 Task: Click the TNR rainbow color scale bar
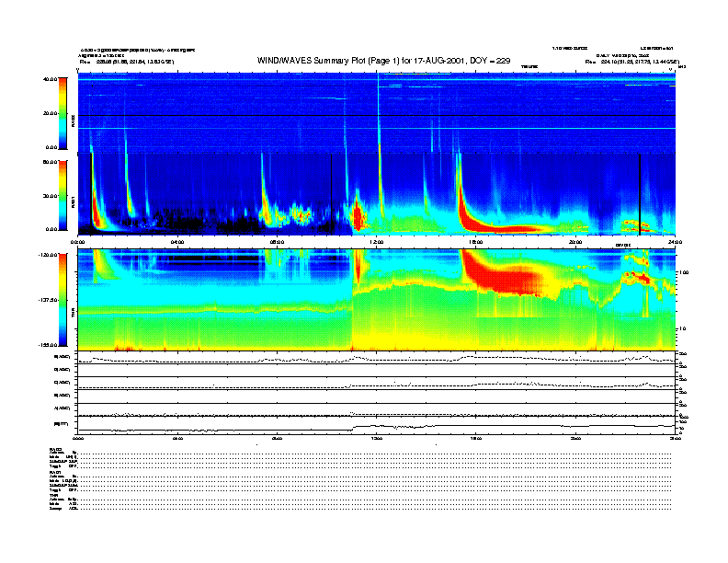(63, 300)
